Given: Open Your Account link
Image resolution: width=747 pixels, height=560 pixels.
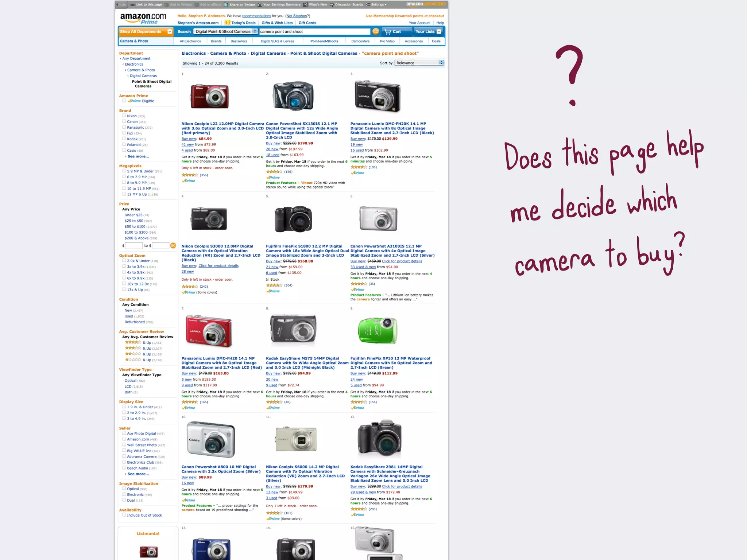Looking at the screenshot, I should coord(419,23).
